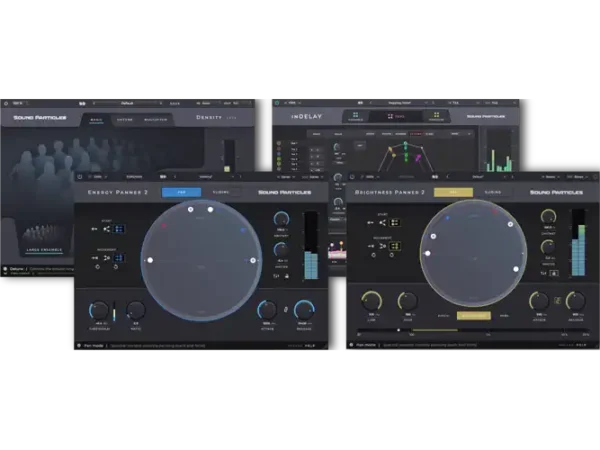
Task: Open the output format dropdown in Brightness Panner
Action: click(x=577, y=177)
